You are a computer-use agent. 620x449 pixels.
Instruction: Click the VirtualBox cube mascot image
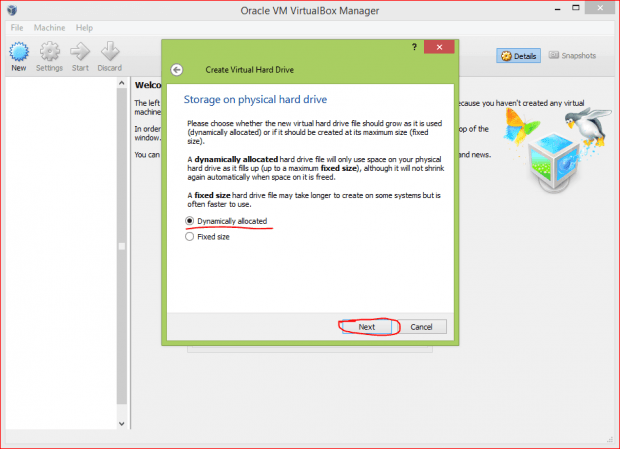coord(554,160)
